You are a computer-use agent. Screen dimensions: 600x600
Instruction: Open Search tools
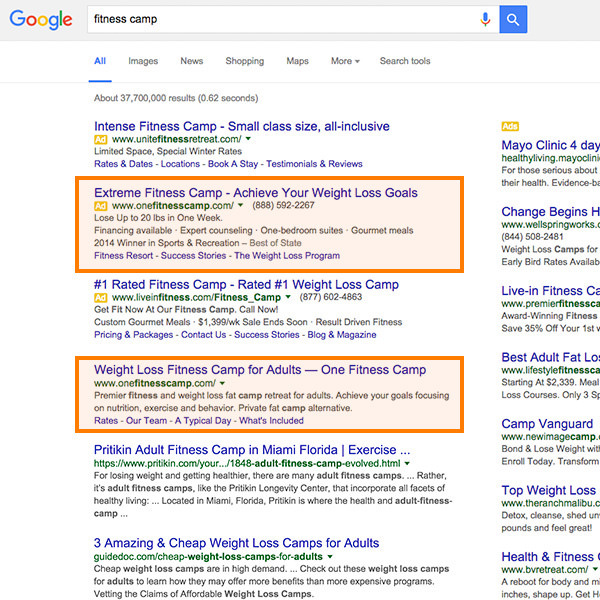click(x=405, y=61)
